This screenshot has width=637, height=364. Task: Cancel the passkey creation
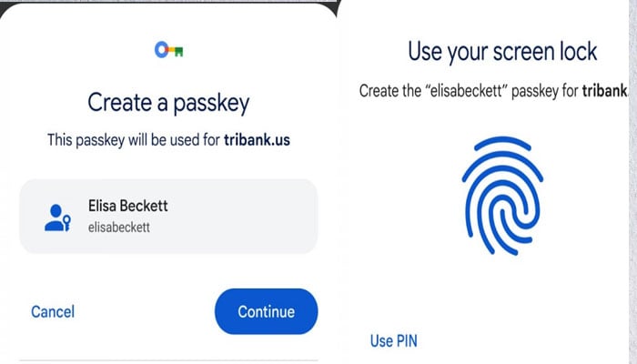coord(53,311)
